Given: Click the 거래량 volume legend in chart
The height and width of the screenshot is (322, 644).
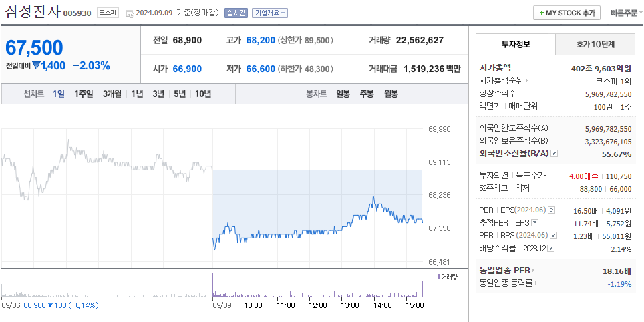Looking at the screenshot, I should pos(448,277).
